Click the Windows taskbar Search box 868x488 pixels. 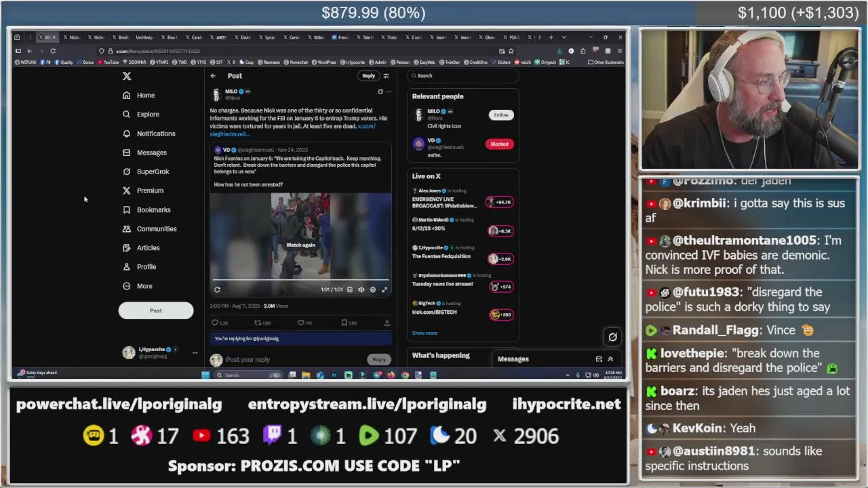point(249,375)
